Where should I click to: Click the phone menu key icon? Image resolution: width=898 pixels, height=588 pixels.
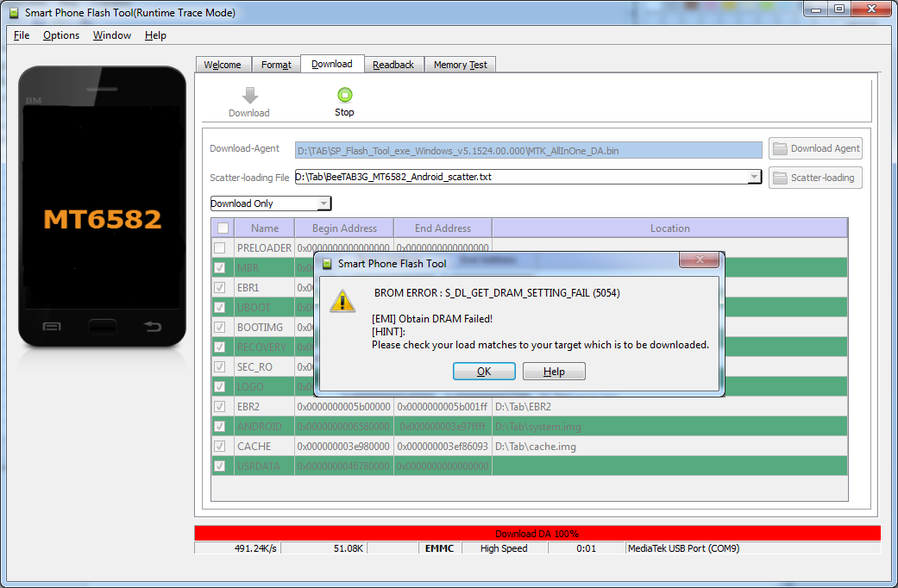tap(52, 327)
